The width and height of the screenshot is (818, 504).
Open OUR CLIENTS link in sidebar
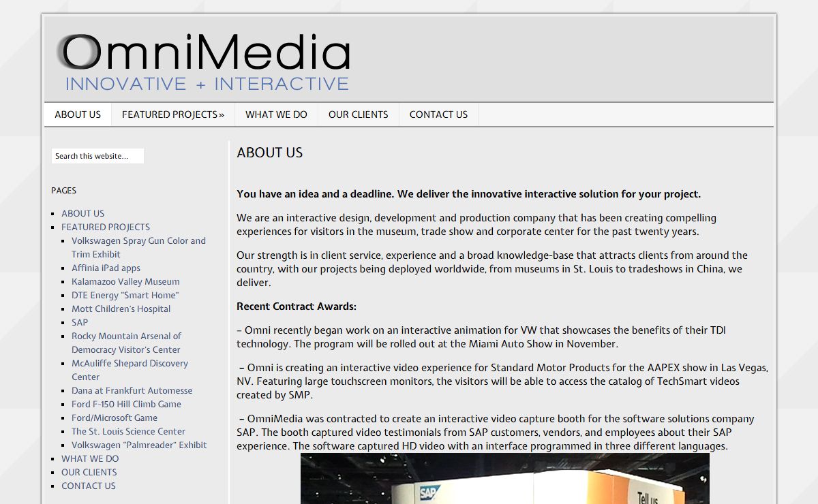pos(89,472)
